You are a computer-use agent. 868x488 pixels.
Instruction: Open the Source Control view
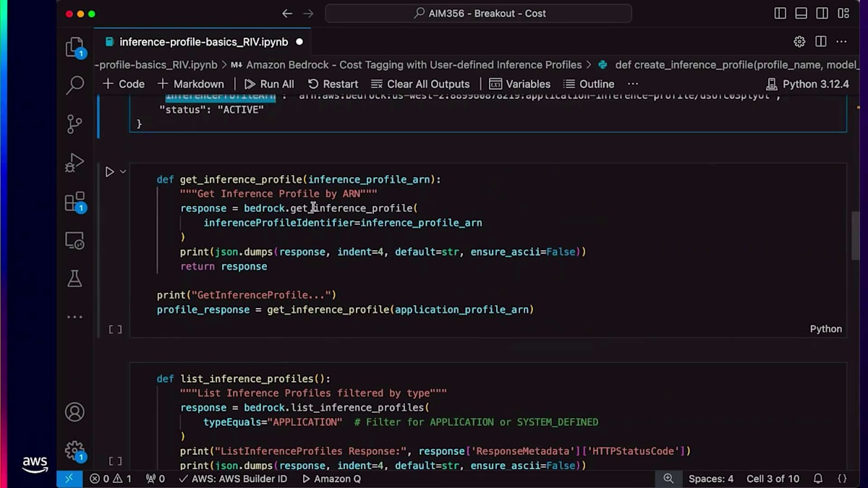[75, 124]
